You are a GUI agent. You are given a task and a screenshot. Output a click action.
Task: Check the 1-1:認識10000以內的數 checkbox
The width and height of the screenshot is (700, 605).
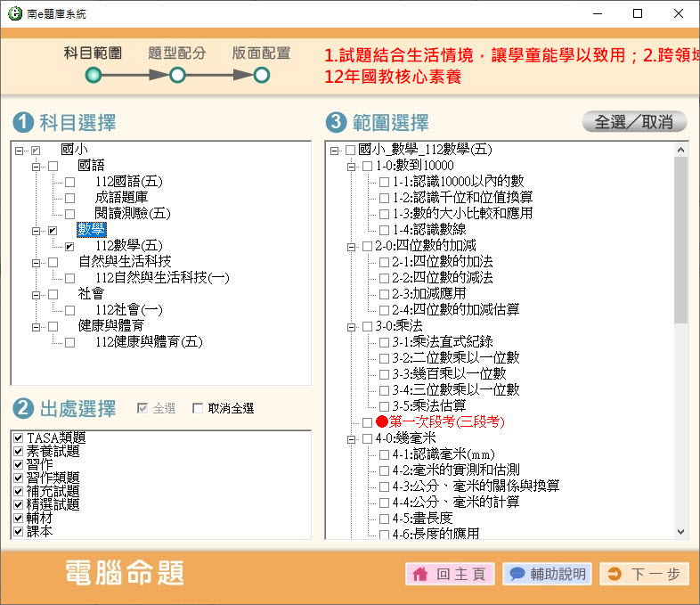point(385,182)
